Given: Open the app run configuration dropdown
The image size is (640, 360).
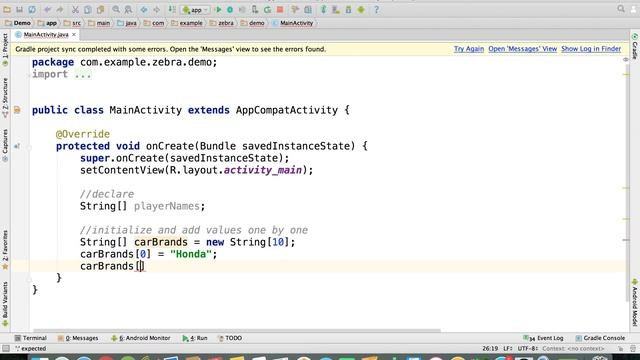Looking at the screenshot, I should pos(196,10).
